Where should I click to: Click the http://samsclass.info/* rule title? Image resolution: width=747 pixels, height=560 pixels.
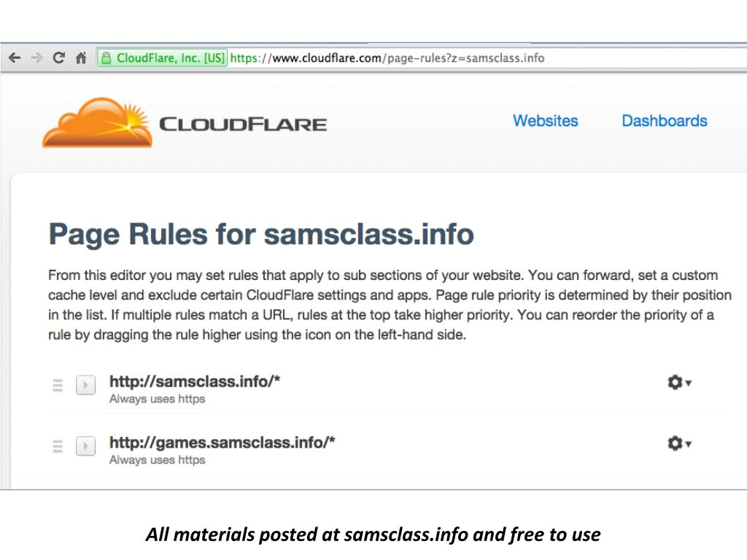coord(195,381)
